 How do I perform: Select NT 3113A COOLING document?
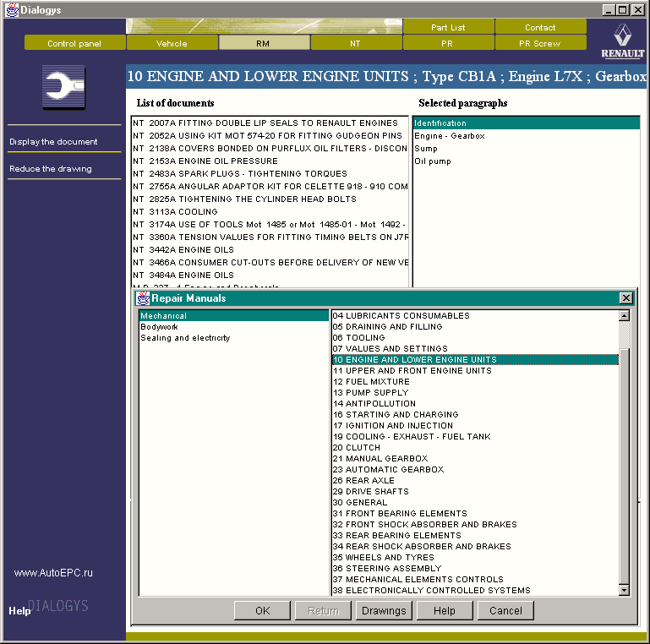click(270, 212)
